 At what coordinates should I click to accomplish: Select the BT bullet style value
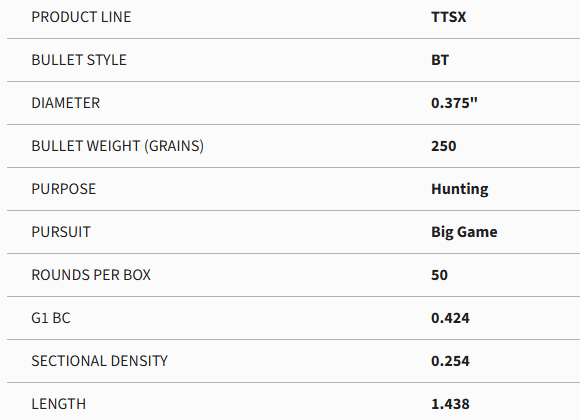pos(440,60)
